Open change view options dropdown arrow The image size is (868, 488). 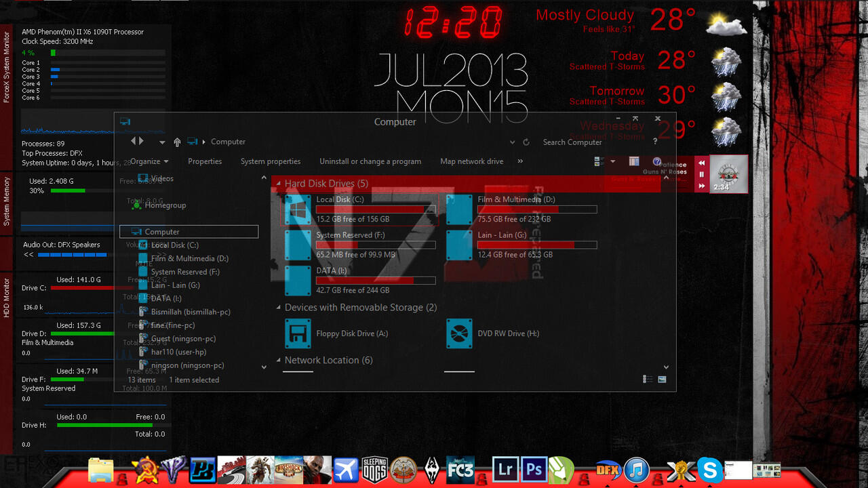(x=613, y=161)
